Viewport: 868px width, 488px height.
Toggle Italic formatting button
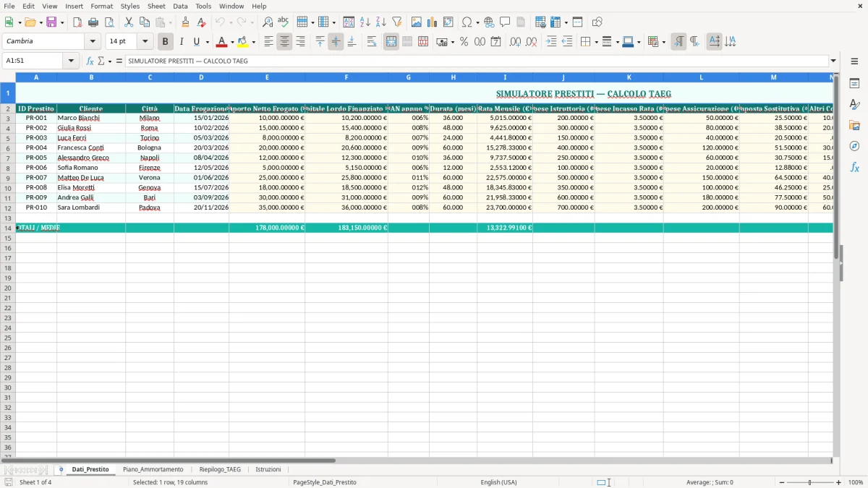[182, 42]
